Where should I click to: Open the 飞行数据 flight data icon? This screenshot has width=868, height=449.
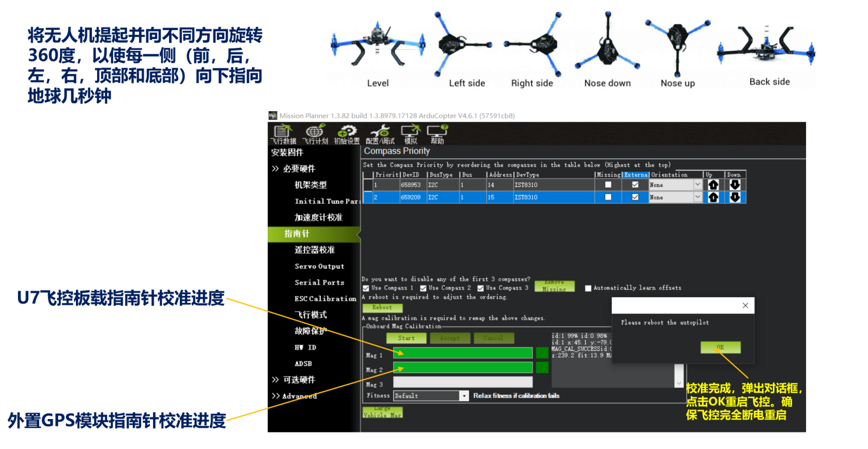(x=283, y=134)
